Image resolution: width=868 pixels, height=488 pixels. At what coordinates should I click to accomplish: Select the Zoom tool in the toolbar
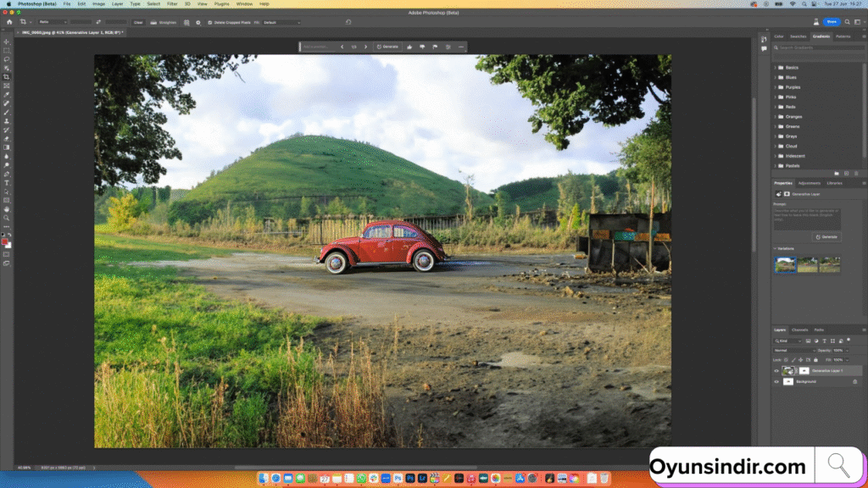7,218
